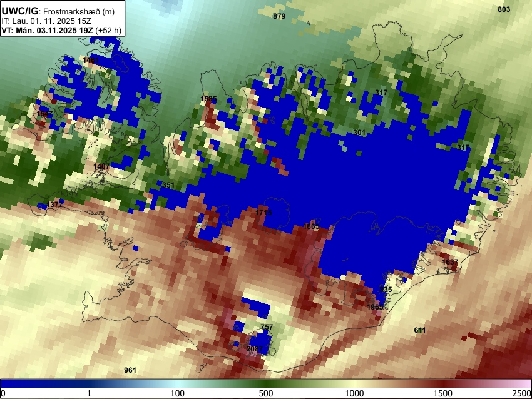
Task: Select the map value label 803
Action: (x=504, y=9)
